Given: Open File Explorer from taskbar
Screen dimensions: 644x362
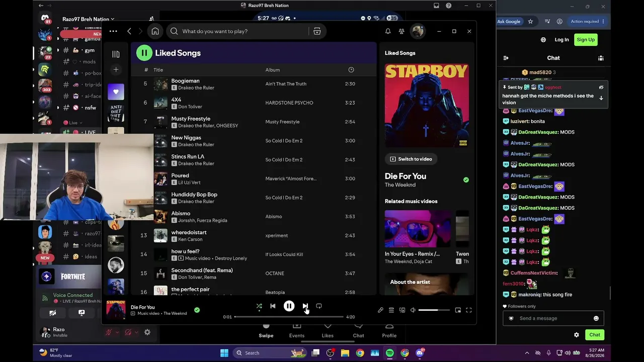Looking at the screenshot, I should click(345, 353).
